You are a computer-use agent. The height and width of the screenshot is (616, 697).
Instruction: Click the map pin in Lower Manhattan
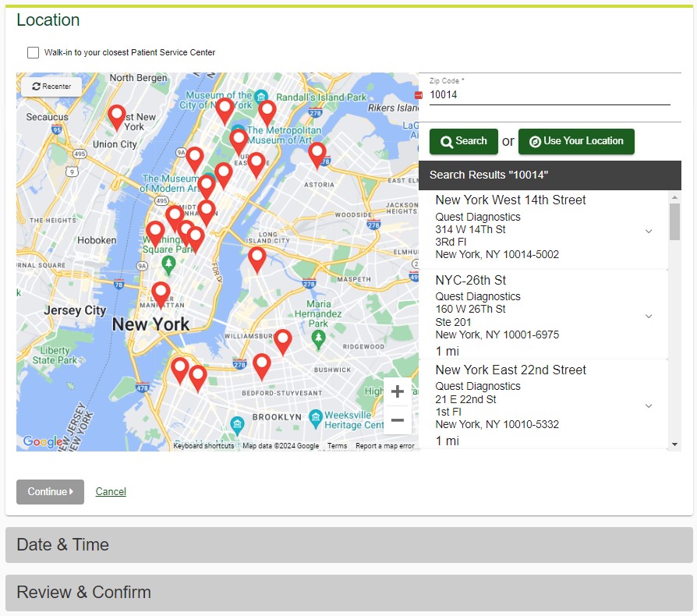(161, 295)
